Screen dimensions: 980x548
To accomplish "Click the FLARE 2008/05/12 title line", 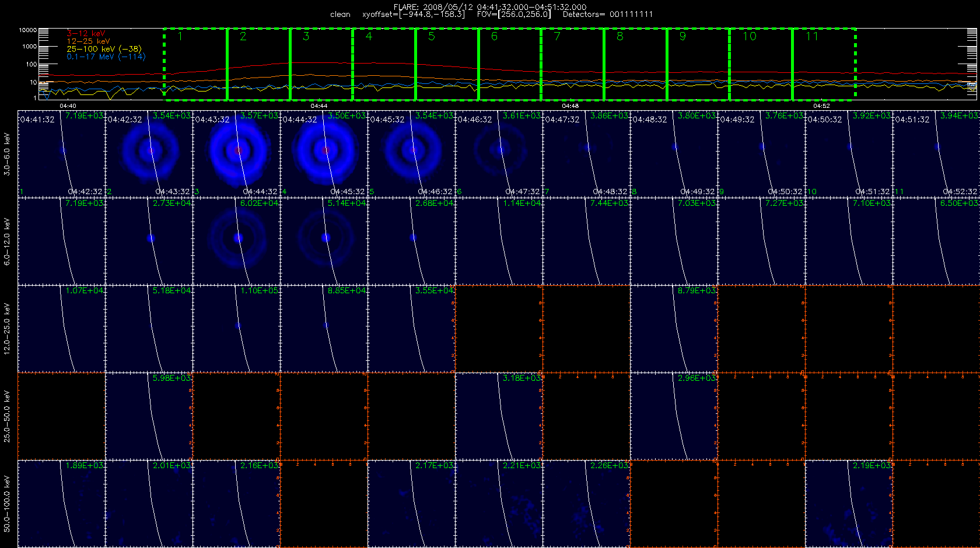I will pyautogui.click(x=490, y=7).
